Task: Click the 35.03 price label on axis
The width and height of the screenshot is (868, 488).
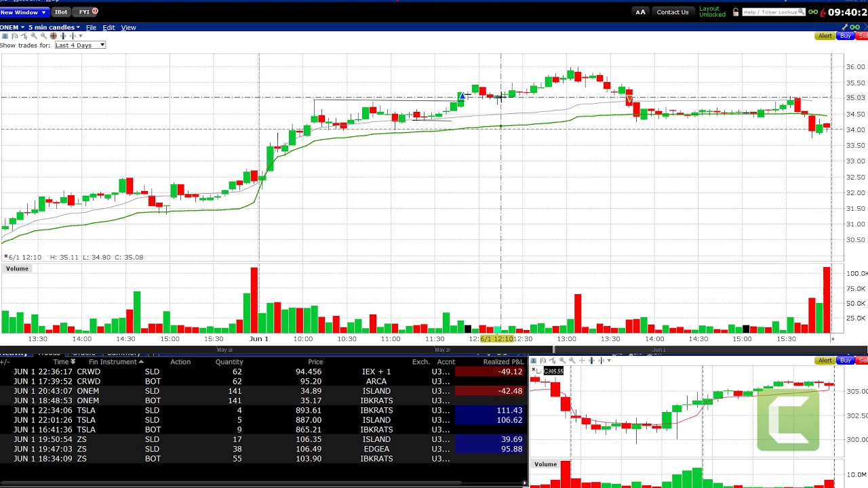Action: pos(856,98)
